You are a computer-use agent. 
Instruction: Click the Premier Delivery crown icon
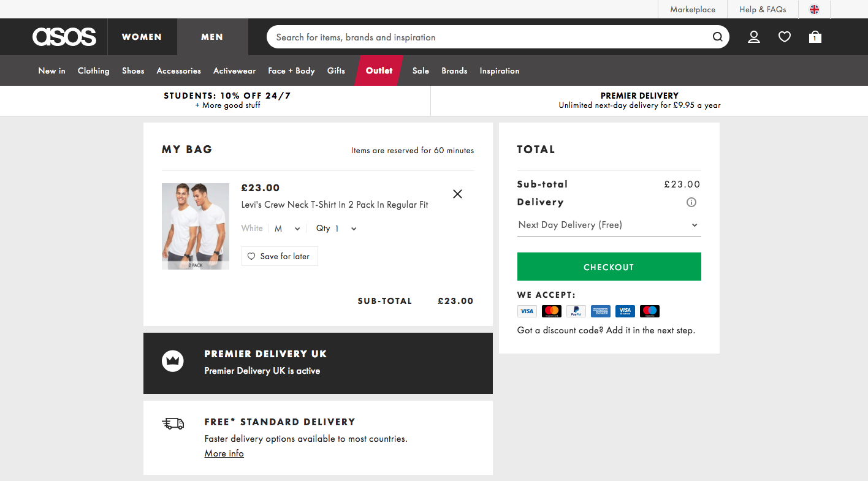coord(173,361)
